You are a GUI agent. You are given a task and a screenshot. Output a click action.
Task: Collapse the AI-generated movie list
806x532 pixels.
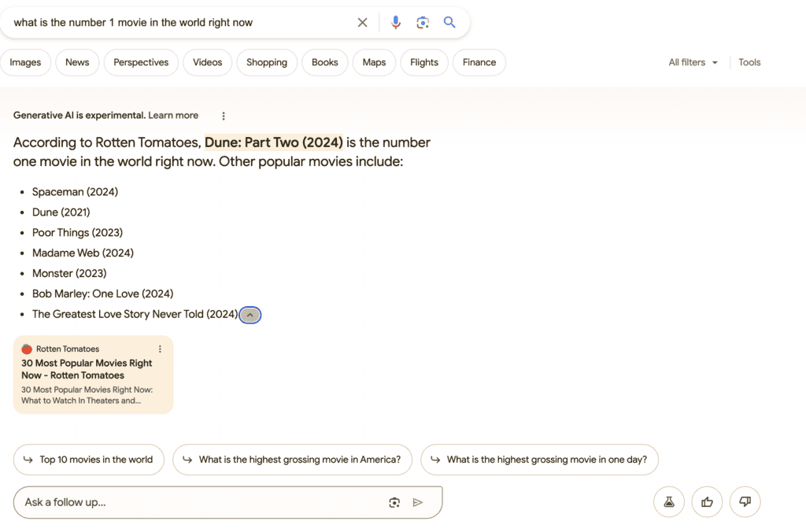pos(250,315)
